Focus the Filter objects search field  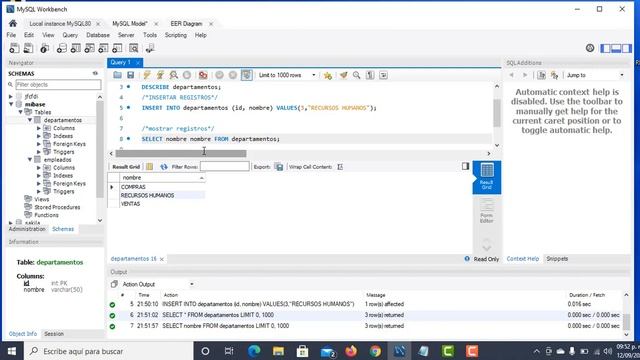pos(58,84)
